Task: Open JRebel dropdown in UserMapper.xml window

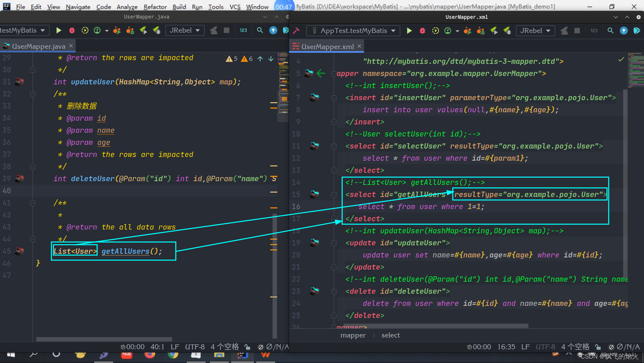Action: point(535,31)
